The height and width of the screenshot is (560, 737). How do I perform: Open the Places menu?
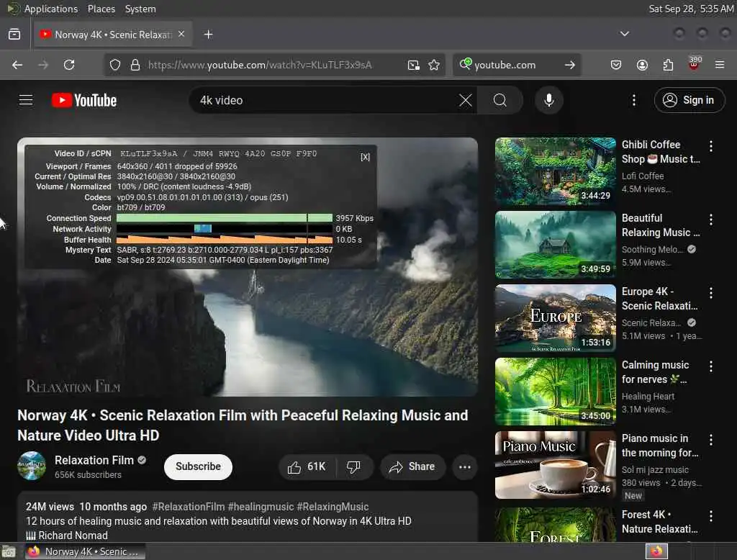pyautogui.click(x=101, y=9)
